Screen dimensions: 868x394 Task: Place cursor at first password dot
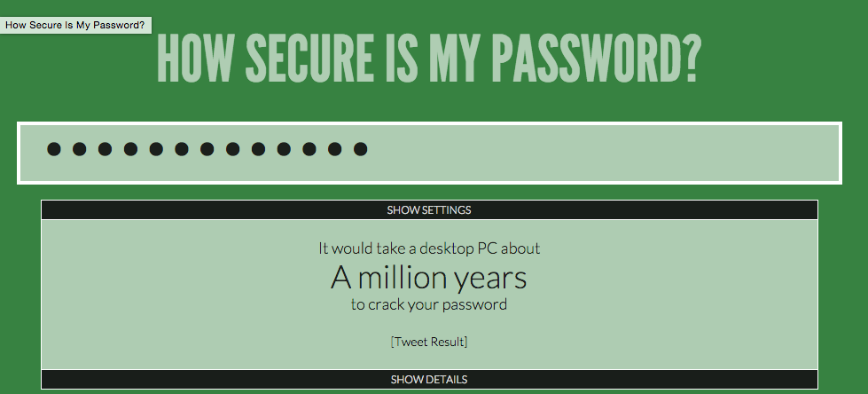tap(54, 149)
